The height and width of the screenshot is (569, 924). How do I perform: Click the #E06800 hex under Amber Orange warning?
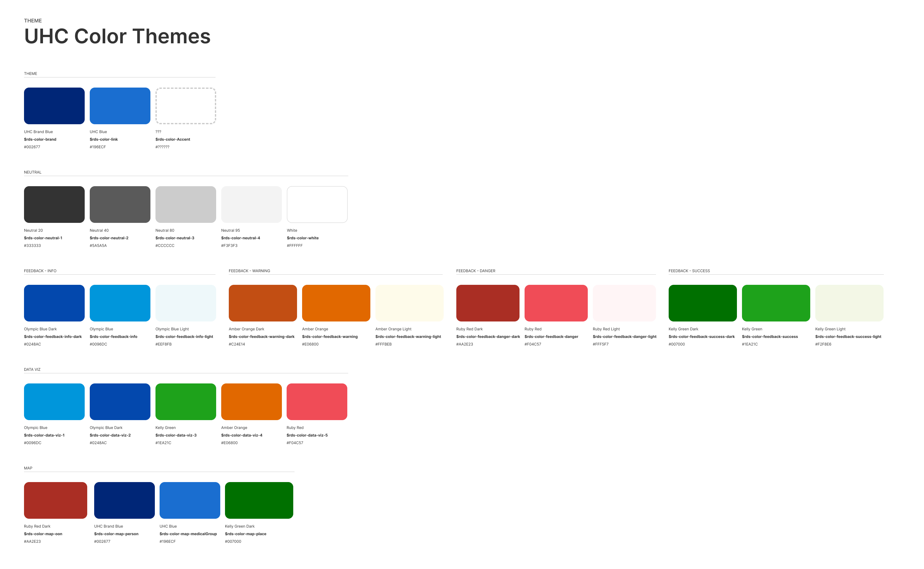[x=310, y=344]
